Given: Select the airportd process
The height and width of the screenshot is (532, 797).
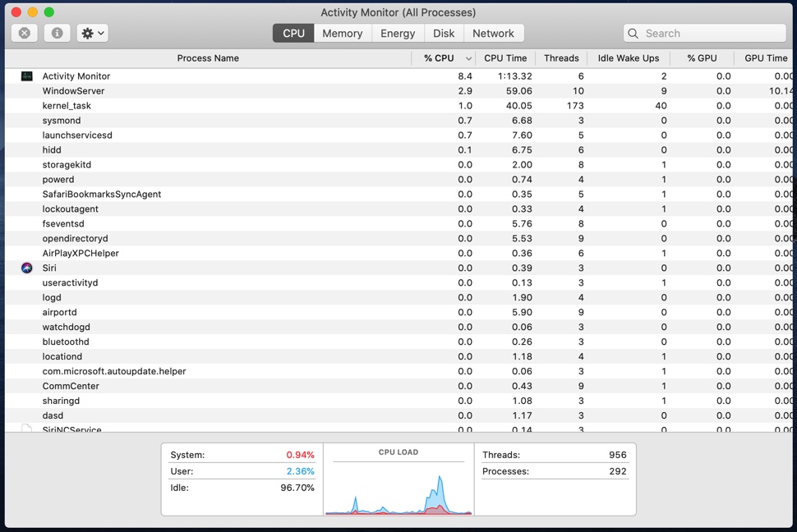Looking at the screenshot, I should click(x=398, y=312).
